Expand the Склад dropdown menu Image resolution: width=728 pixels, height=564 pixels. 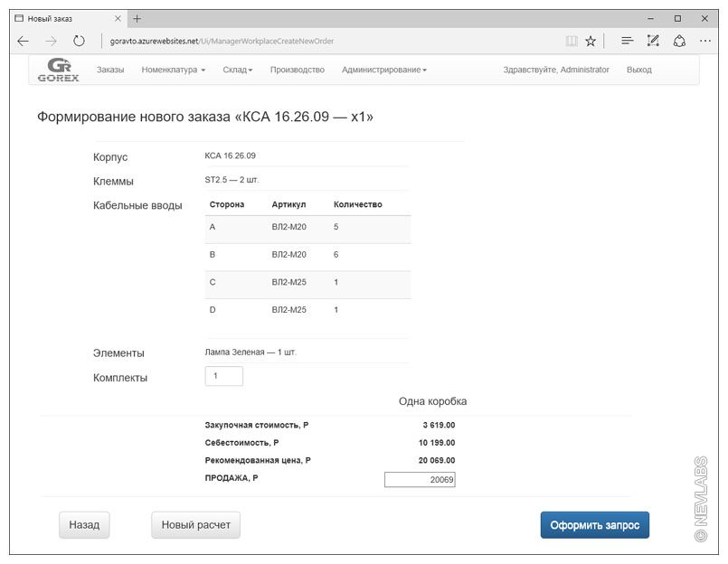point(237,70)
